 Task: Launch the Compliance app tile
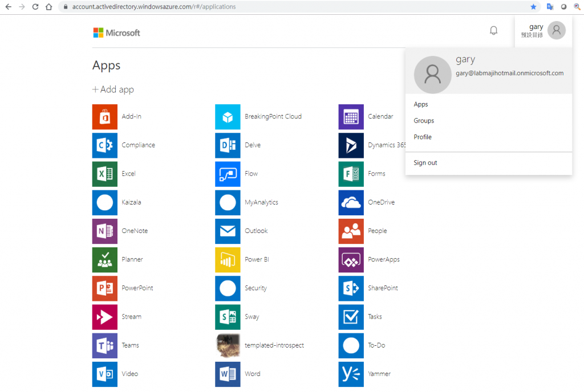tap(105, 145)
